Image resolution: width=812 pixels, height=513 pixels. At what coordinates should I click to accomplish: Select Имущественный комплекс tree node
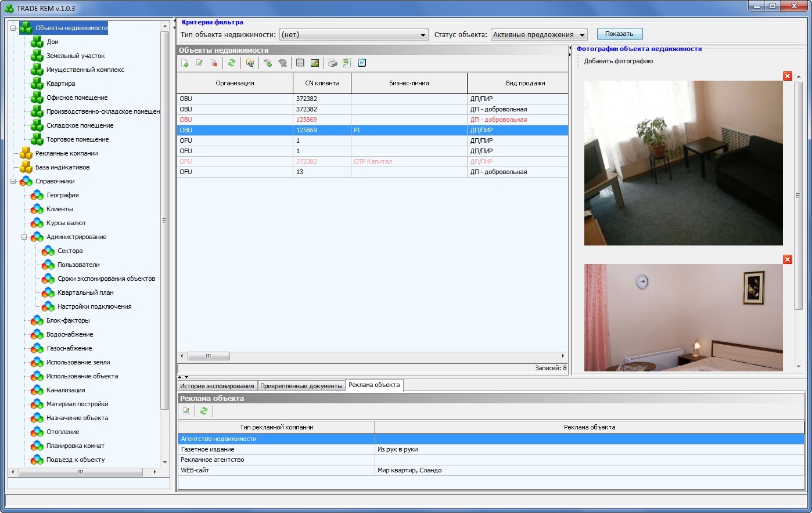coord(85,70)
